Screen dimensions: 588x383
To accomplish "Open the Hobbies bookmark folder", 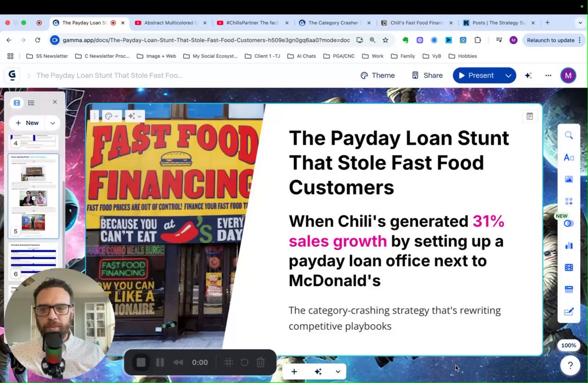I will 463,56.
